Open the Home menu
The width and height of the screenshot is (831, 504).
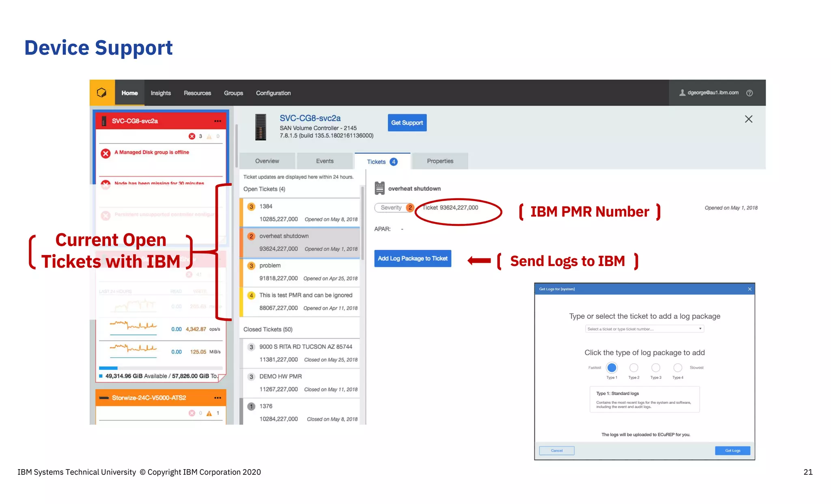(129, 93)
